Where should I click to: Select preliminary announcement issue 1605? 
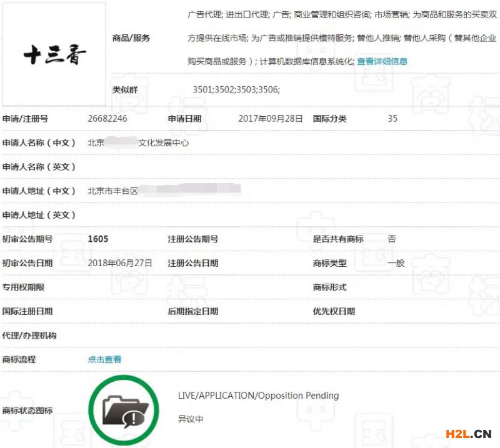coord(98,239)
